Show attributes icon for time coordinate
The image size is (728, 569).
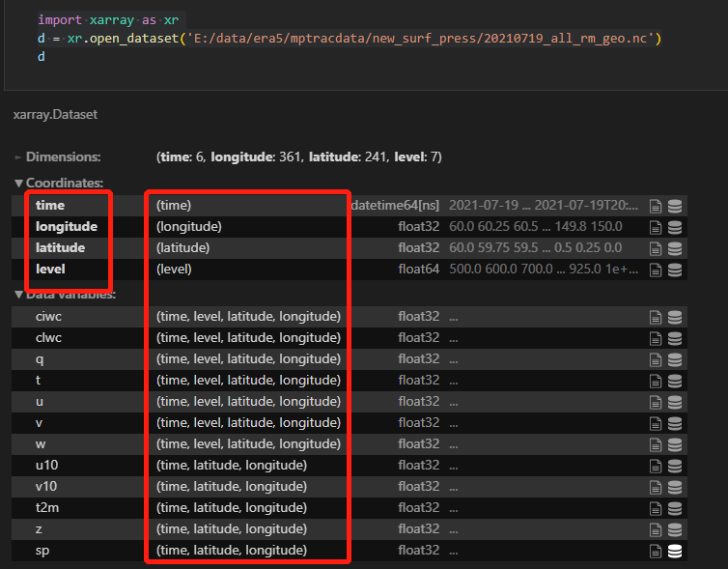click(x=656, y=206)
